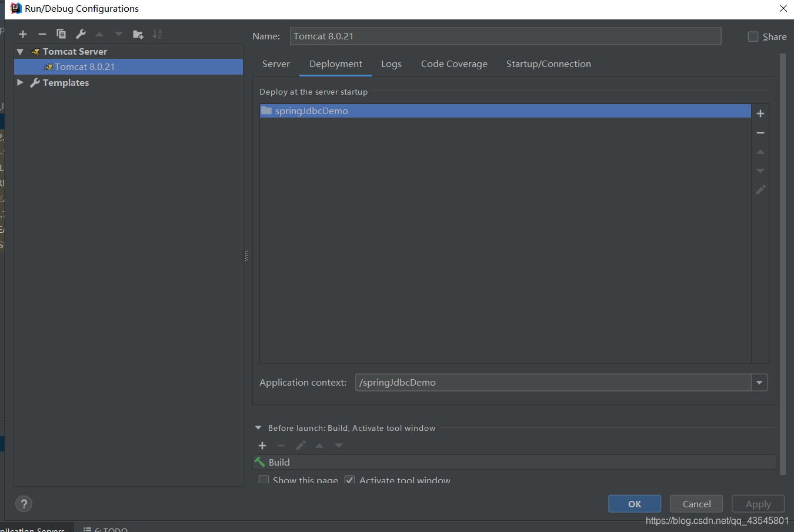Enable the Share checkbox
This screenshot has width=794, height=532.
tap(753, 36)
